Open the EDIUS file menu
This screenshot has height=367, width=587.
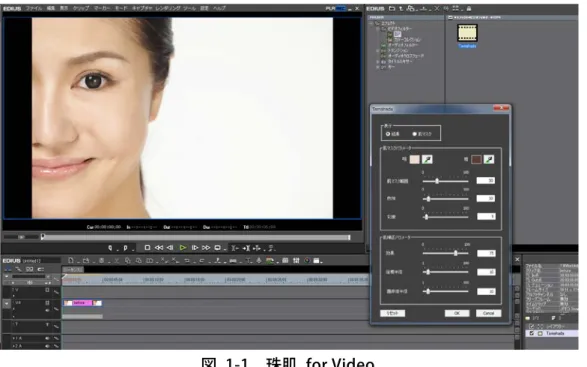(x=34, y=8)
